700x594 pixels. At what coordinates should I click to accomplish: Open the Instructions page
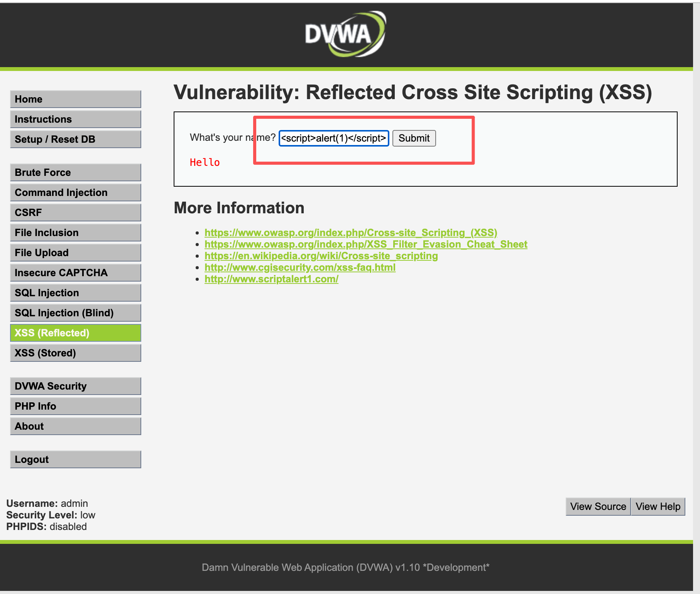pos(76,119)
